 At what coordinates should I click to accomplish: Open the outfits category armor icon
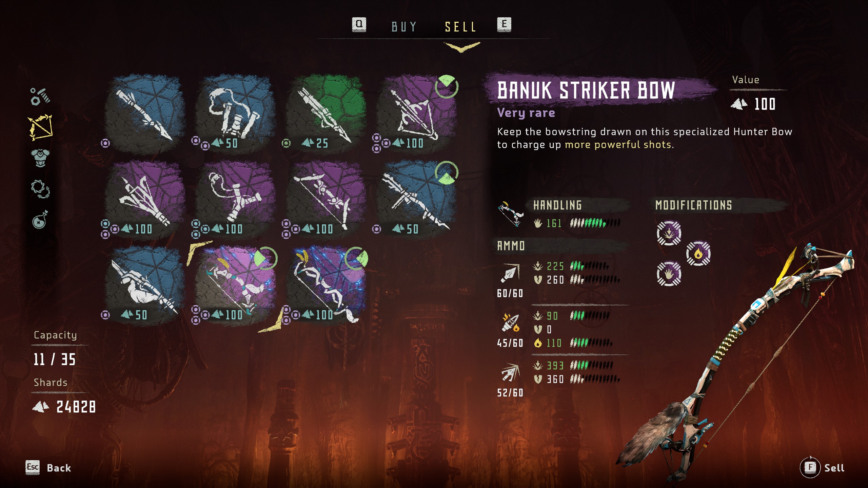tap(40, 158)
